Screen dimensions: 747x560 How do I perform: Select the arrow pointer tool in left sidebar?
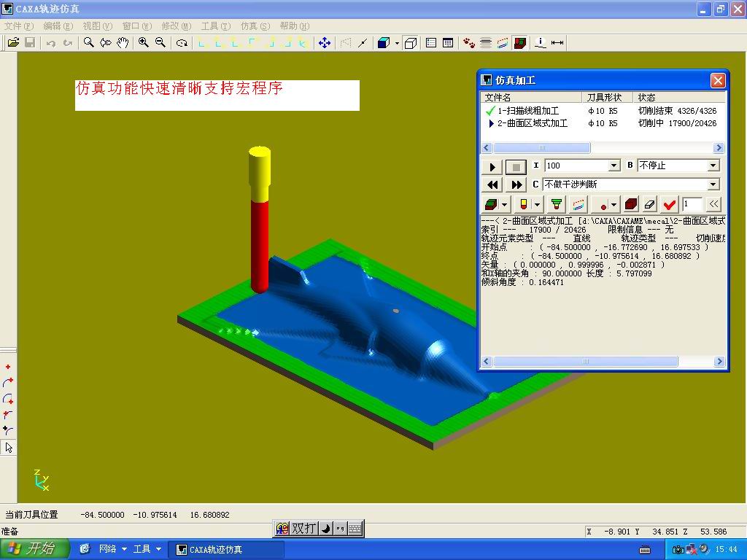tap(9, 448)
